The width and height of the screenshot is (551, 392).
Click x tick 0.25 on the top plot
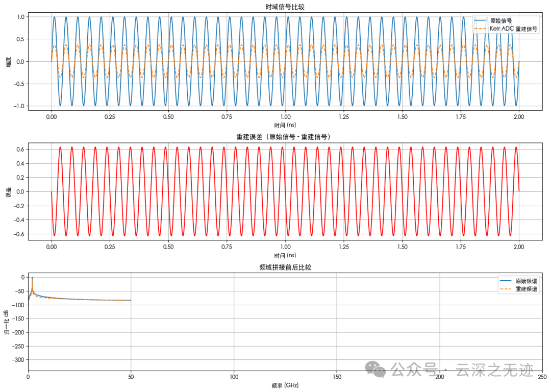pos(110,117)
